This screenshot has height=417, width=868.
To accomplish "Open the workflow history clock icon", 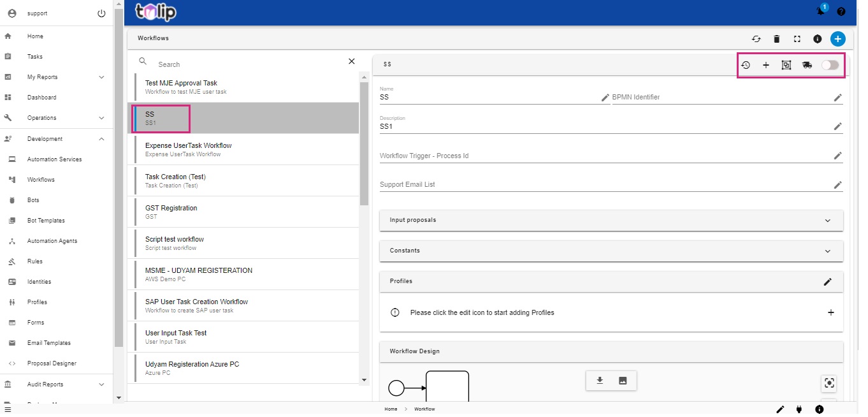I will pyautogui.click(x=746, y=65).
